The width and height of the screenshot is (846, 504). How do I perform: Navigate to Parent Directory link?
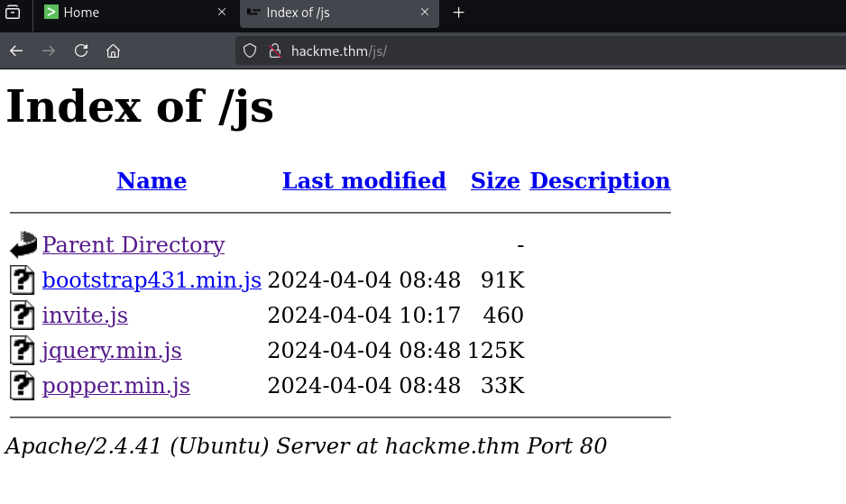133,244
